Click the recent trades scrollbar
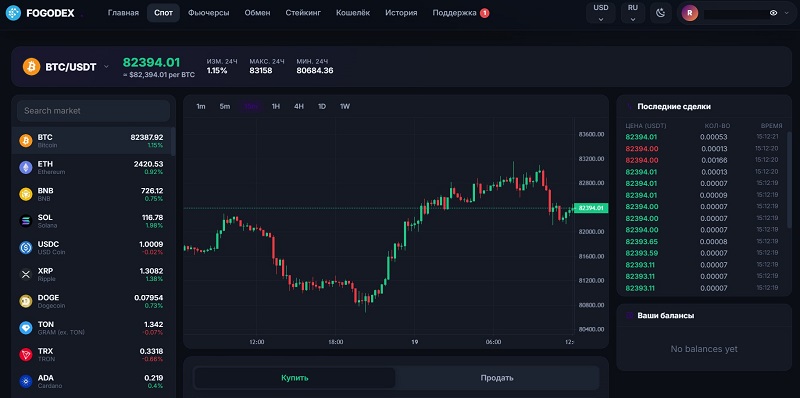Viewport: 800px width, 398px height. pyautogui.click(x=790, y=179)
